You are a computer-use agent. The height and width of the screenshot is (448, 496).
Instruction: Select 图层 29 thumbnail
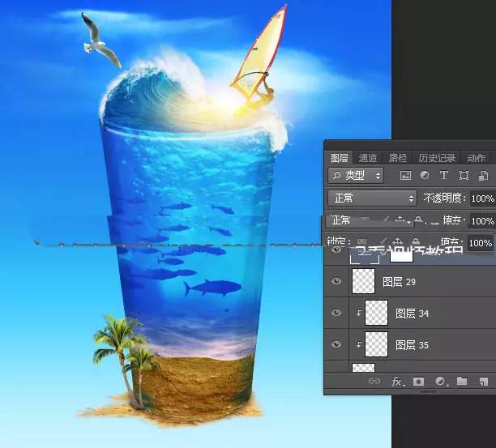click(364, 281)
